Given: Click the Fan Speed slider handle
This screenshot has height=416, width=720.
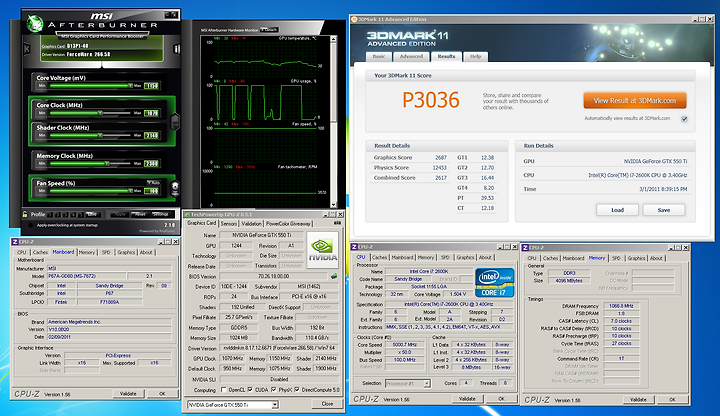Looking at the screenshot, I should tap(130, 191).
